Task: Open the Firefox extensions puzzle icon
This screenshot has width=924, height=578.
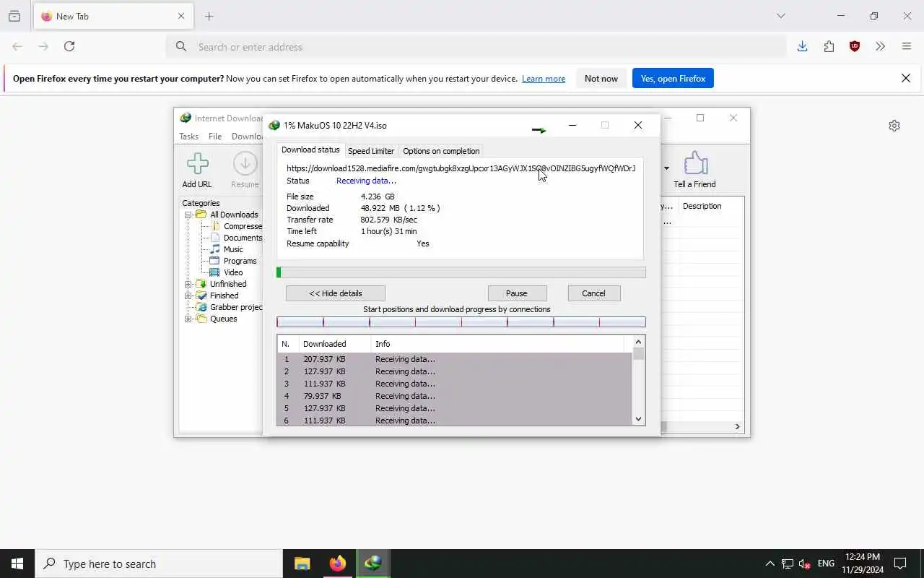Action: click(x=829, y=47)
